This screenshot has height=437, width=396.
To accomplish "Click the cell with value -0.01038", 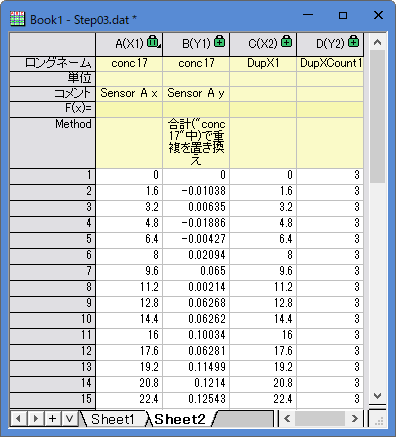I will (x=196, y=191).
